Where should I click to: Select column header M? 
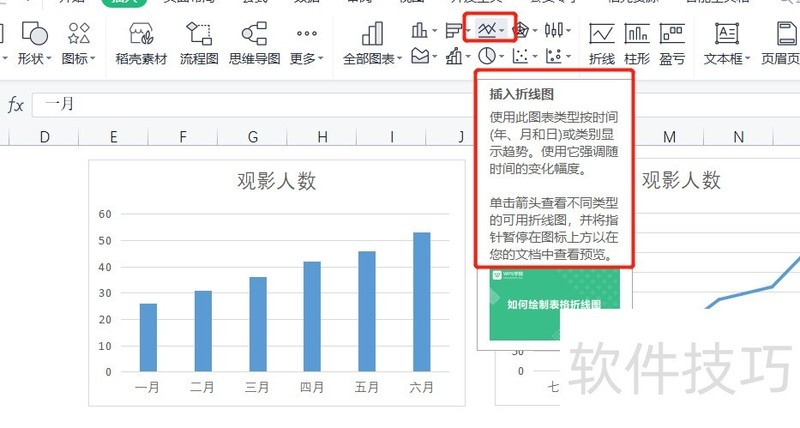669,137
